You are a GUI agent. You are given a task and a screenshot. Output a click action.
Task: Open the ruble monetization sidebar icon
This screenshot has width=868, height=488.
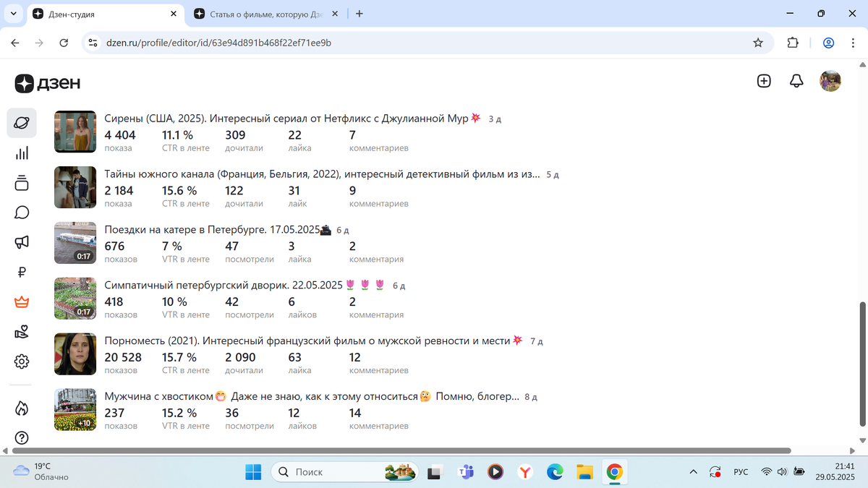[22, 273]
